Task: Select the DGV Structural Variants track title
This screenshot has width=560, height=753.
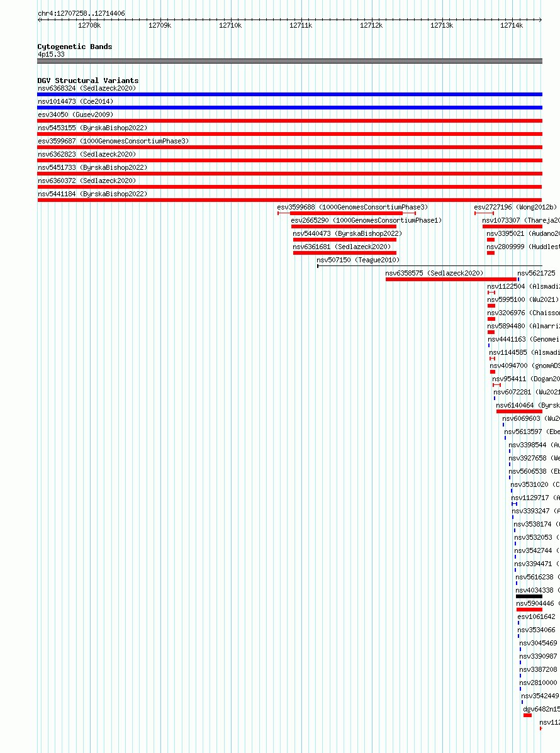Action: (x=88, y=81)
